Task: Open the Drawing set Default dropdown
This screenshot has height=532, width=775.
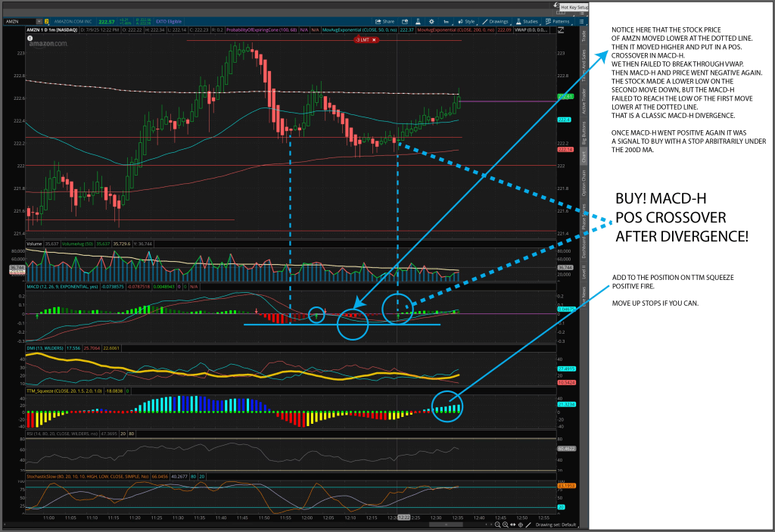Action: pos(558,524)
